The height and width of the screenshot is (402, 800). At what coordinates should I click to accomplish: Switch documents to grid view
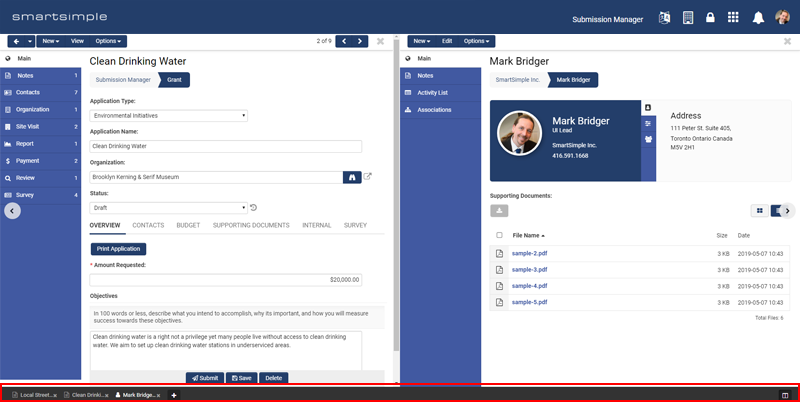tap(760, 211)
